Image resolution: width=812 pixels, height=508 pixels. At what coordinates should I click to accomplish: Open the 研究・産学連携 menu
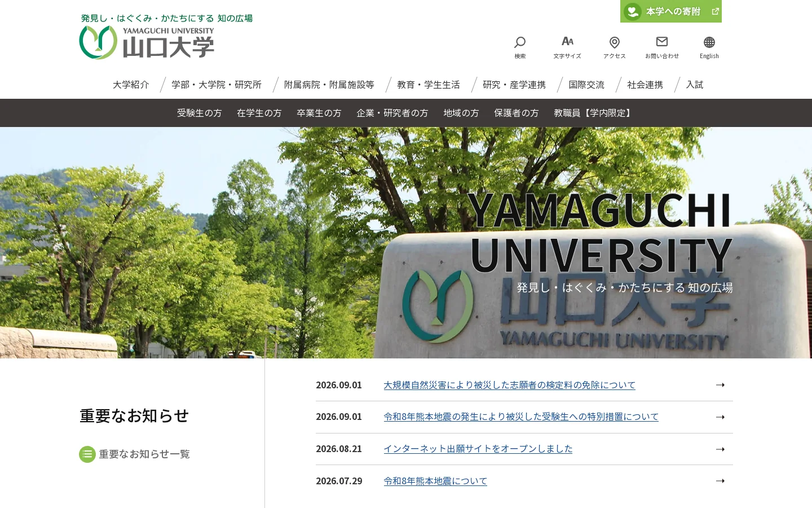[x=514, y=85]
